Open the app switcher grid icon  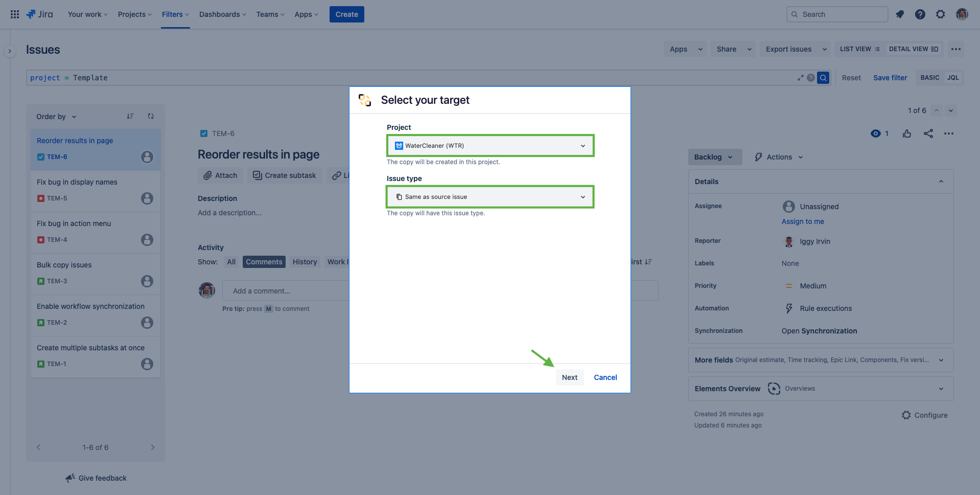coord(15,14)
